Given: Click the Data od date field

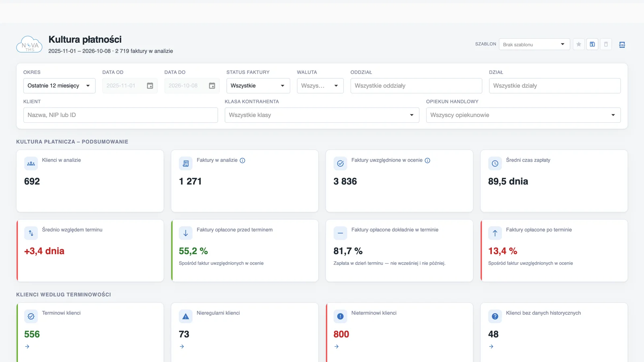Looking at the screenshot, I should pyautogui.click(x=130, y=86).
